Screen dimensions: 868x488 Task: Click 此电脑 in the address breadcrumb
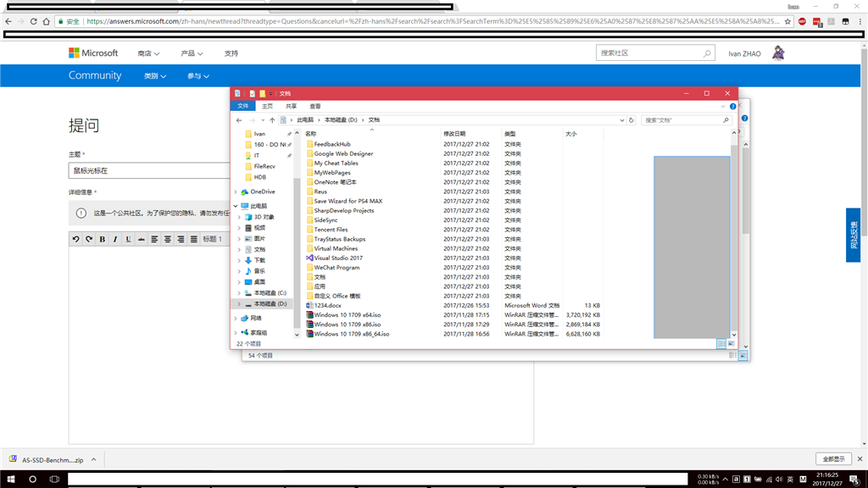click(x=305, y=120)
